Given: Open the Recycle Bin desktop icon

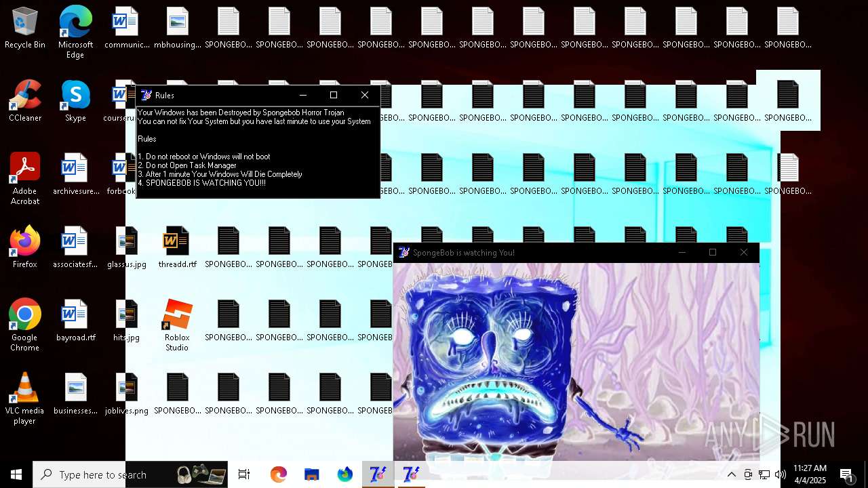Looking at the screenshot, I should (25, 28).
